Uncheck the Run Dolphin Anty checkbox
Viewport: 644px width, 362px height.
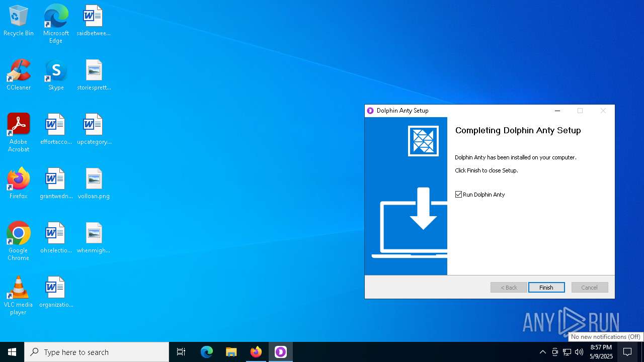click(x=458, y=195)
